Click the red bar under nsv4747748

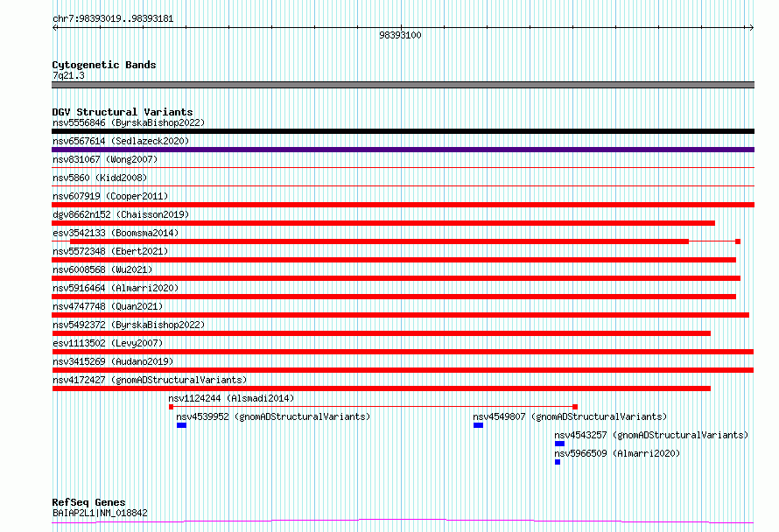[x=400, y=315]
